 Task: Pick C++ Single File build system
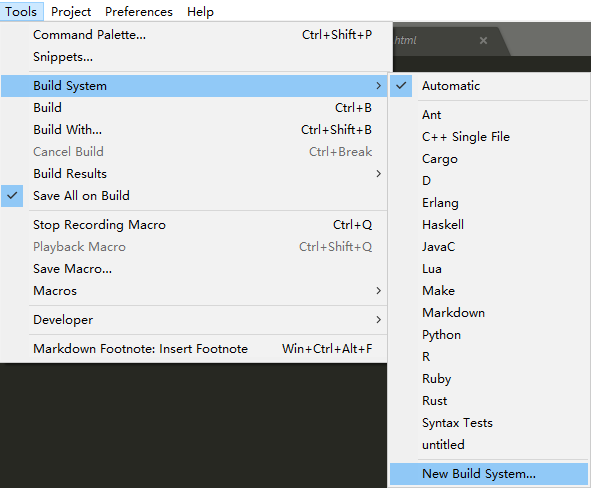coord(489,137)
